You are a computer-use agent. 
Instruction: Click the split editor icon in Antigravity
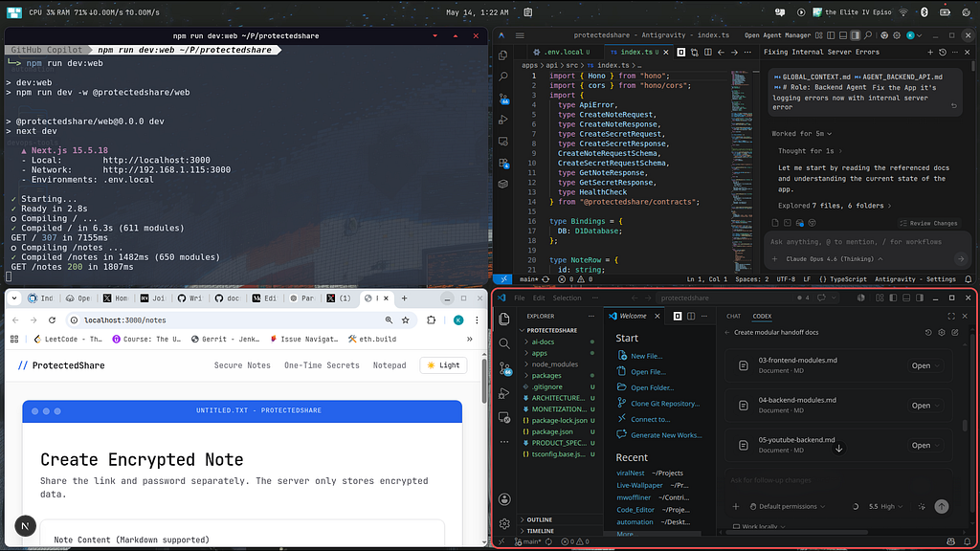[707, 53]
